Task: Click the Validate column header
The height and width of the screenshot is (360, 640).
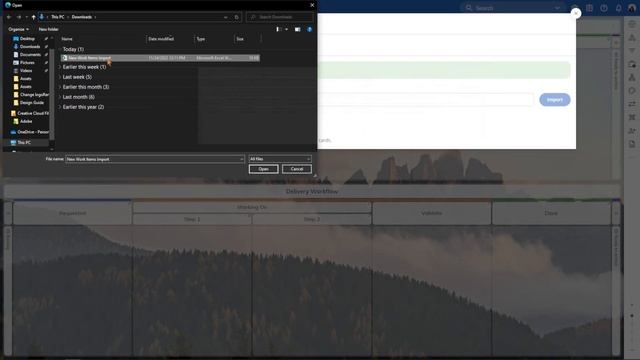Action: click(x=431, y=213)
